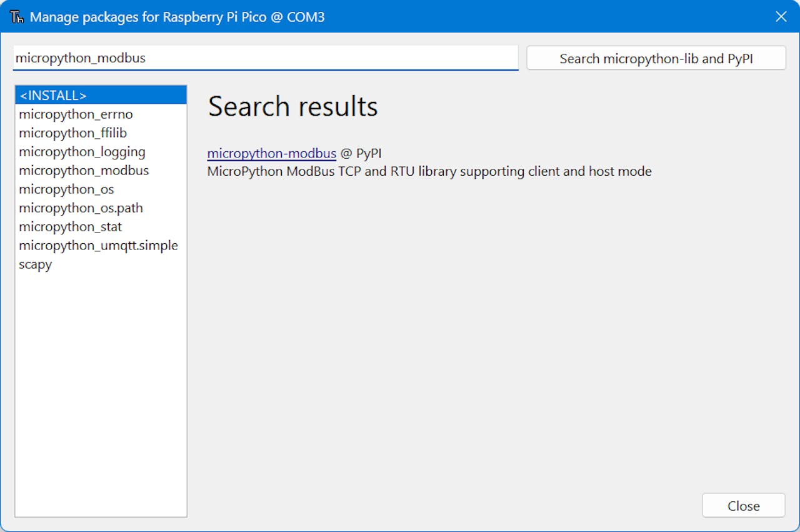The image size is (800, 532).
Task: Choose micropython_ffilib from the package list
Action: [72, 133]
